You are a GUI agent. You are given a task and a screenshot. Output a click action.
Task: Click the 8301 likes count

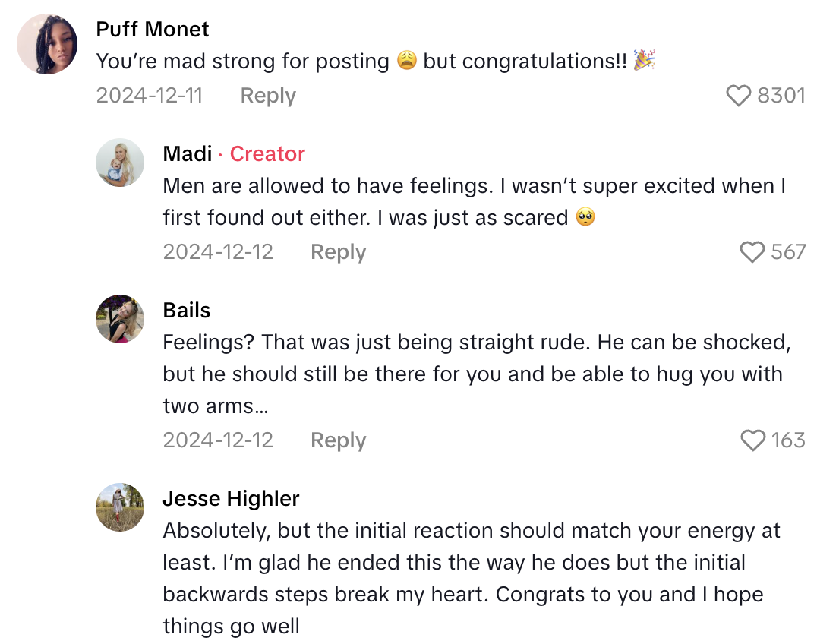[x=781, y=96]
